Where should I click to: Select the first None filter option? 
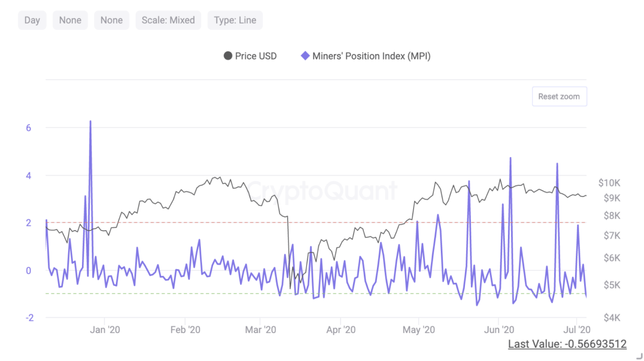pos(70,20)
